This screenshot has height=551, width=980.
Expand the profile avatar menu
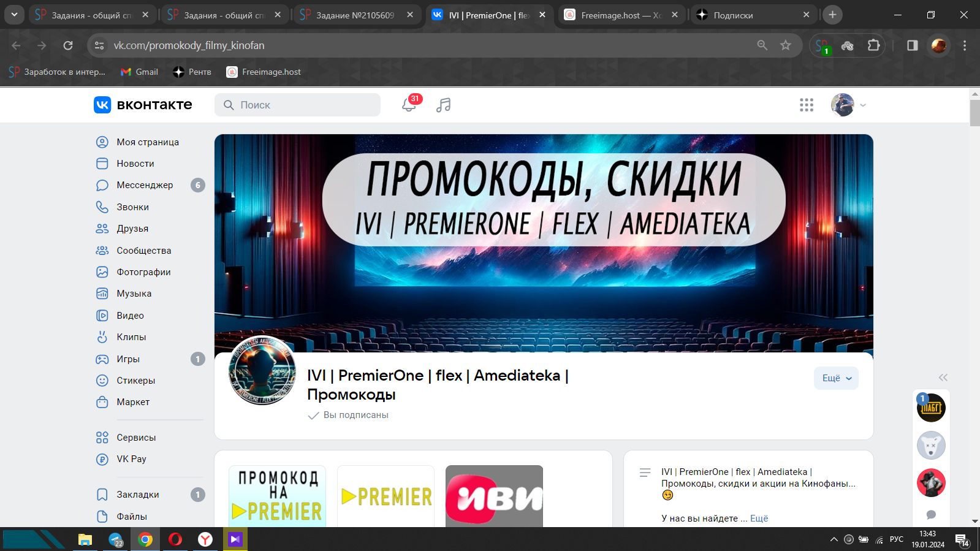pos(849,105)
